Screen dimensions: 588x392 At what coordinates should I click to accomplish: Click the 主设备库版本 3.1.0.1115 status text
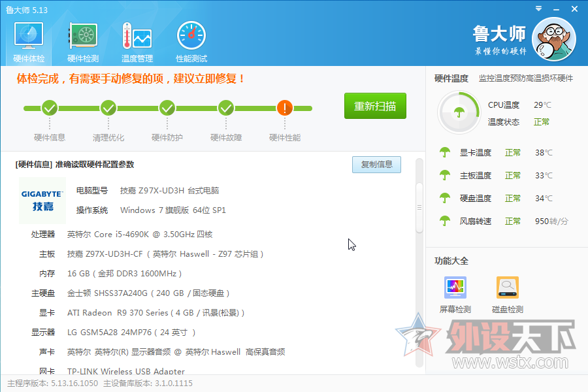coord(148,384)
